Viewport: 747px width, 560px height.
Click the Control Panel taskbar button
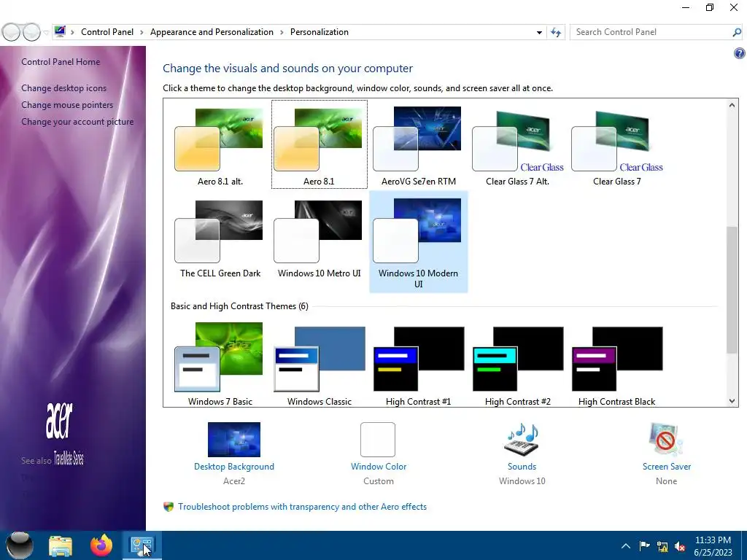142,545
